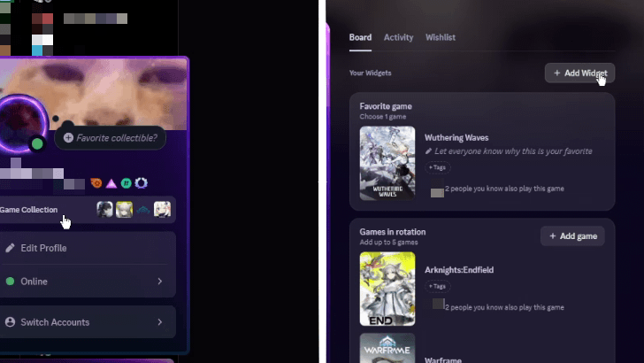The width and height of the screenshot is (644, 363).
Task: Click the Warframe title text
Action: [x=443, y=360]
